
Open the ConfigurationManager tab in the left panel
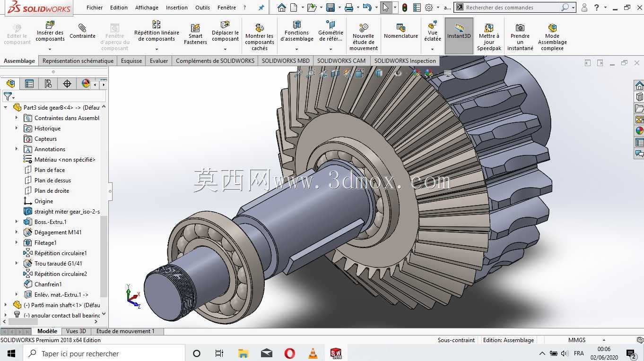[48, 84]
